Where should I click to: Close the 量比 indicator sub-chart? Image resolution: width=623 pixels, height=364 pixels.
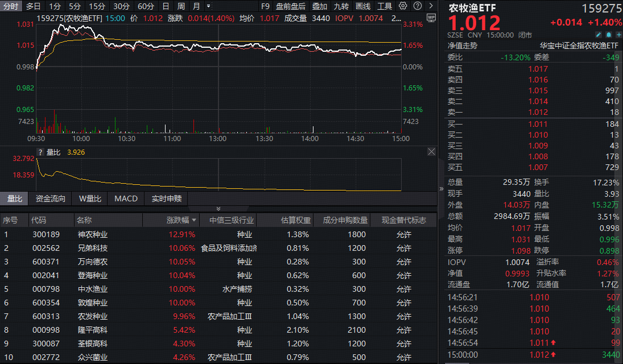coord(431,152)
